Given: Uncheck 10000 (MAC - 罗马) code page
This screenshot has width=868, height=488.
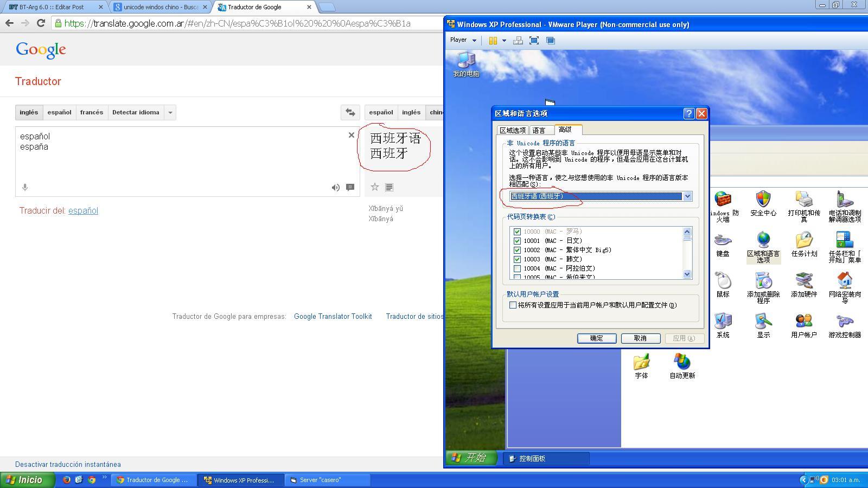Looking at the screenshot, I should click(517, 232).
